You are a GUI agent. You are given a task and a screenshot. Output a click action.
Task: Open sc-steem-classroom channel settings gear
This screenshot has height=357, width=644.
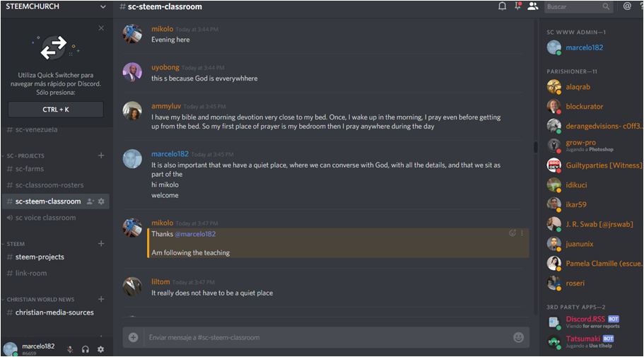click(x=101, y=201)
